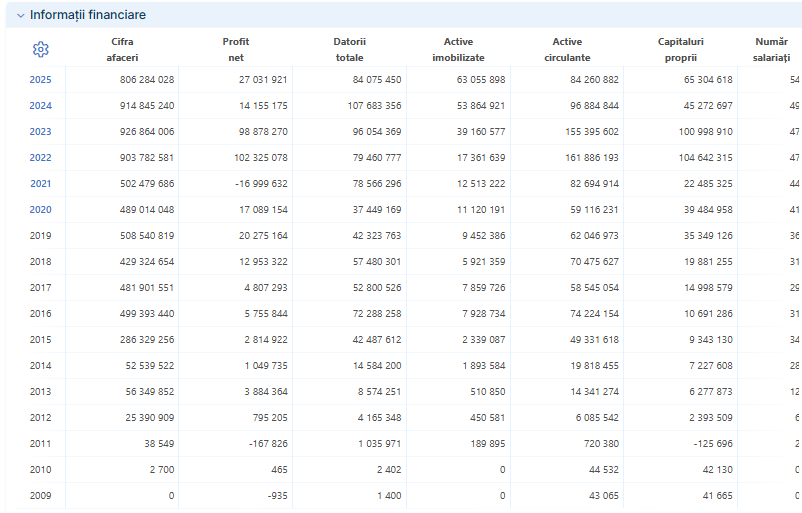Click turnover value 2 700

162,470
